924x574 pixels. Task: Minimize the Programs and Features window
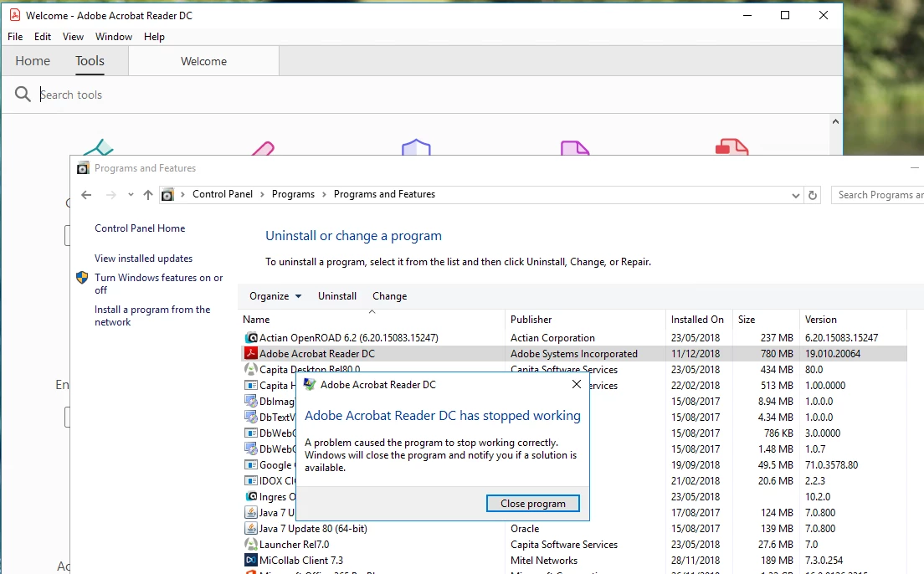(915, 168)
